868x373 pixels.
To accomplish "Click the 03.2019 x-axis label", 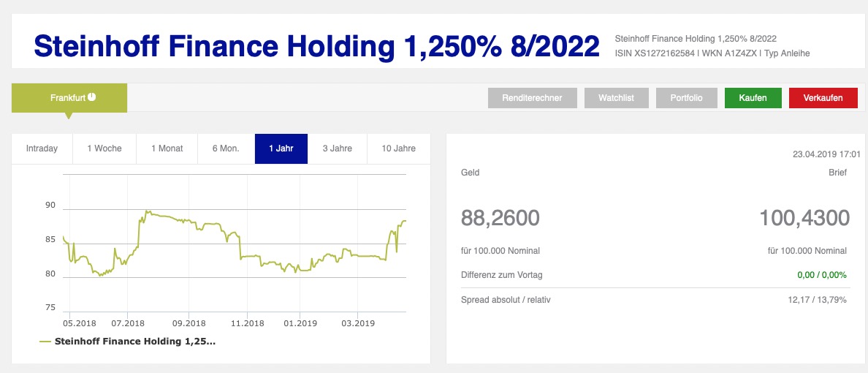I will [x=357, y=323].
